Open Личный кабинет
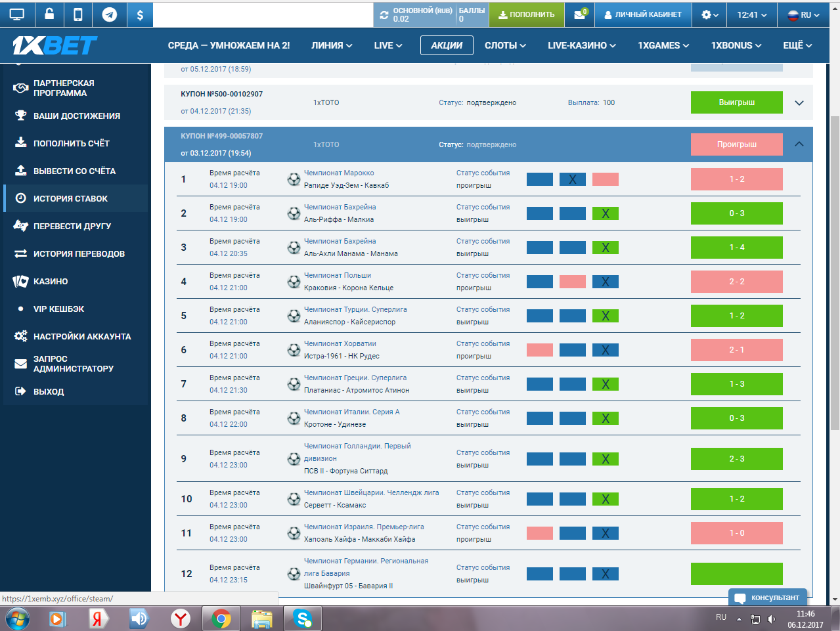 pos(643,14)
